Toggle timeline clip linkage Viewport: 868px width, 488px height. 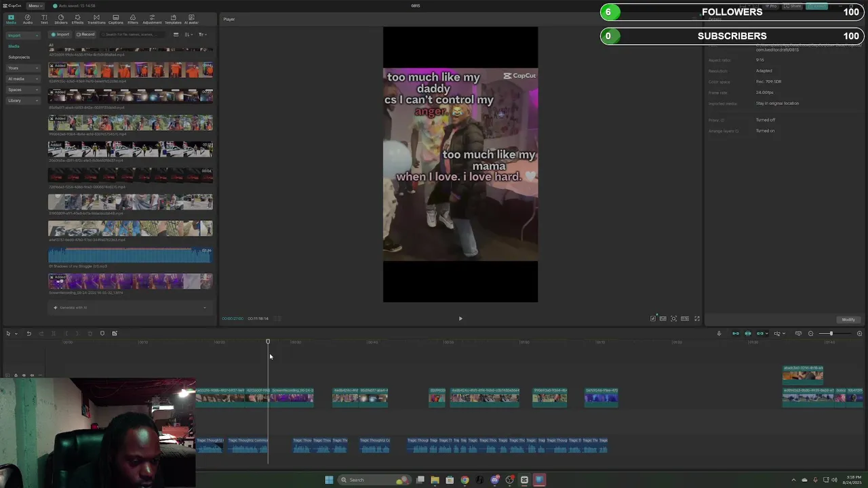coord(760,333)
